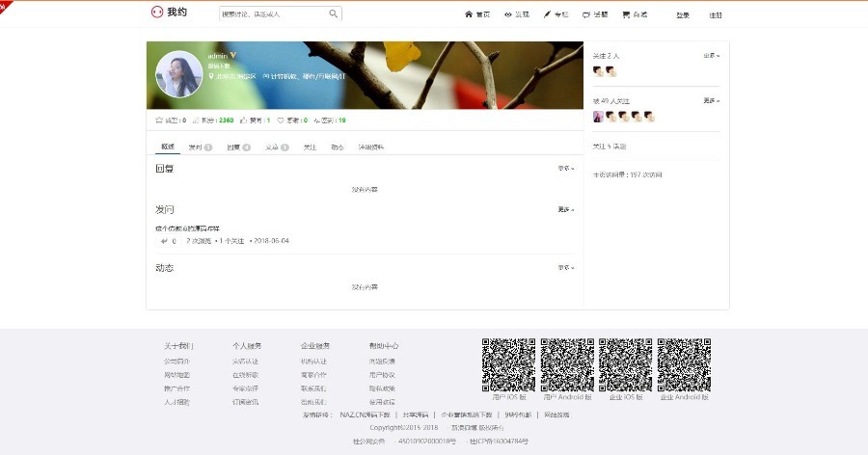Screen dimensions: 868x455
Task: Click the search input field
Action: (x=273, y=14)
